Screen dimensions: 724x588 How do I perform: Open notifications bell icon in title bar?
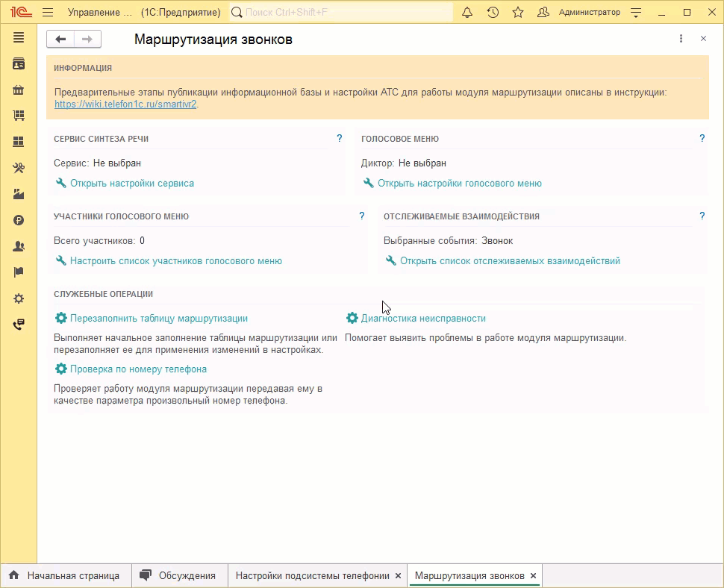[467, 13]
